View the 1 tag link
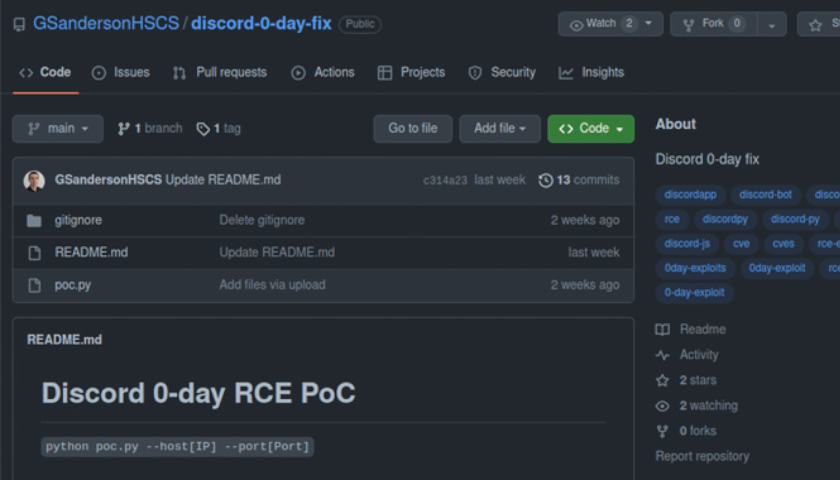Screen dimensions: 840x480 pyautogui.click(x=219, y=129)
